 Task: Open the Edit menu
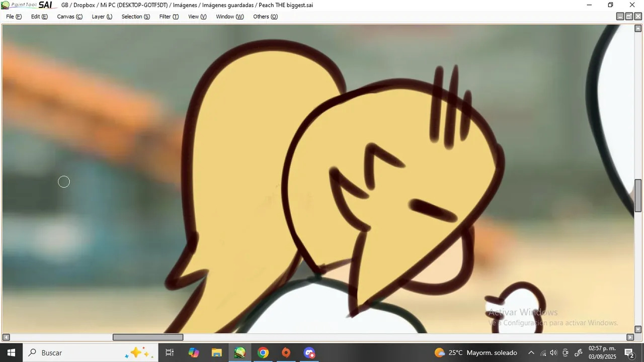[39, 17]
